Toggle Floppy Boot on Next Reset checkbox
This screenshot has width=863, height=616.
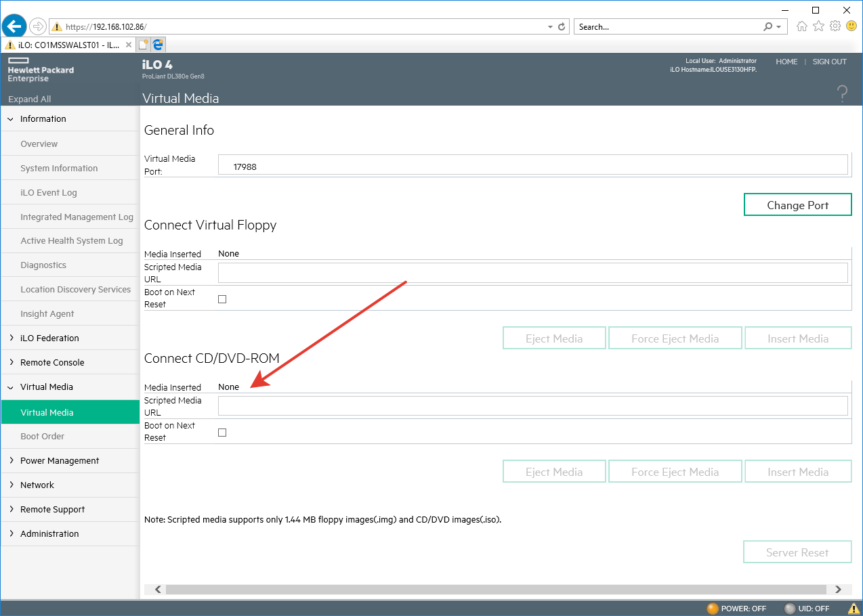coord(222,299)
